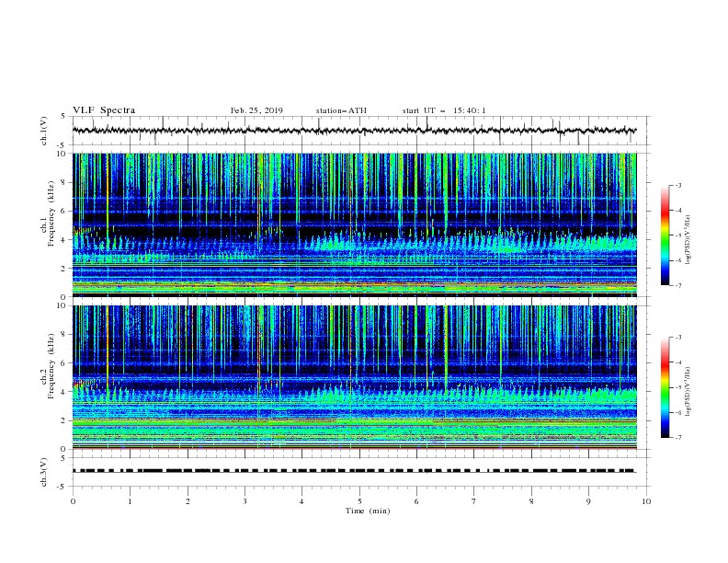The width and height of the screenshot is (728, 563).
Task: Click the "3" tick on the time axis
Action: [x=245, y=501]
